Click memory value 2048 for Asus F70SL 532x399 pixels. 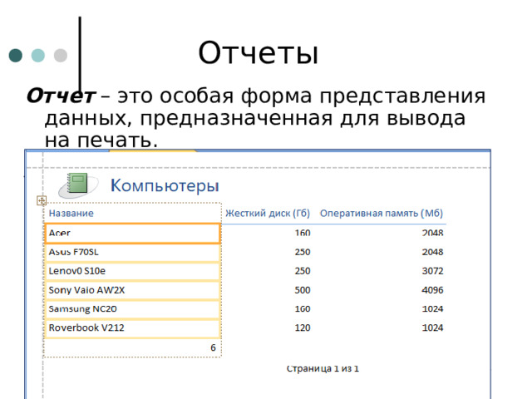point(432,252)
